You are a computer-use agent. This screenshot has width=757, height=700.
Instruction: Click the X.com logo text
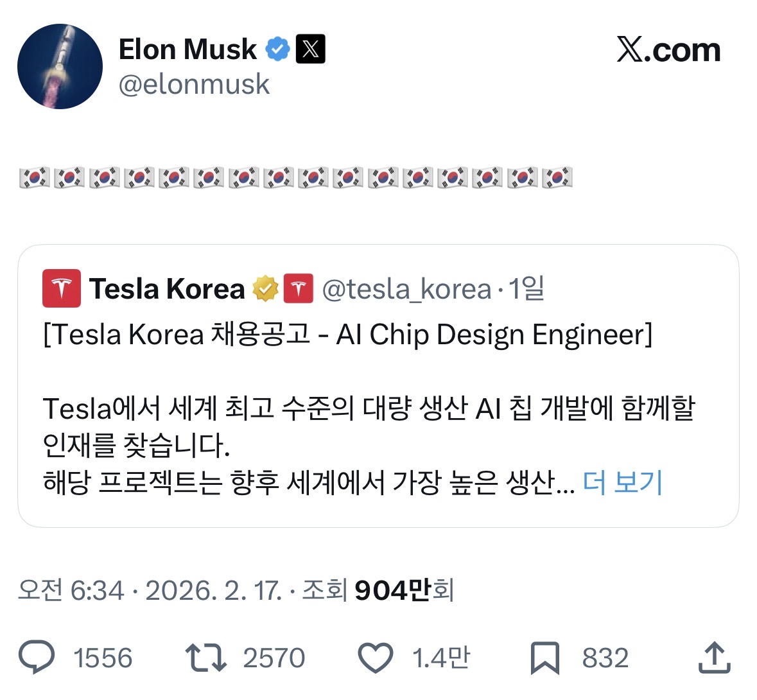click(668, 50)
